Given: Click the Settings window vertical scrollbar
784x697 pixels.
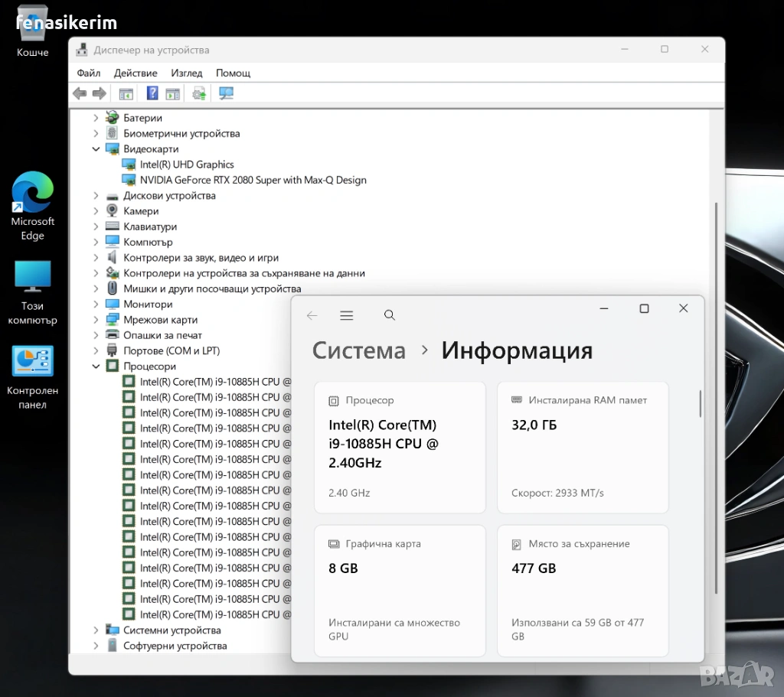Looking at the screenshot, I should coord(700,404).
